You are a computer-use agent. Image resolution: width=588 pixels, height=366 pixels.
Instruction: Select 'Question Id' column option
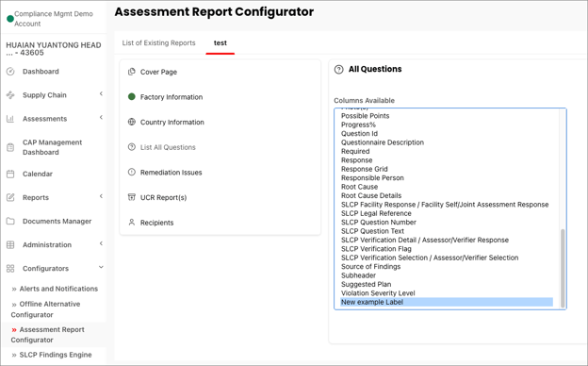point(359,134)
